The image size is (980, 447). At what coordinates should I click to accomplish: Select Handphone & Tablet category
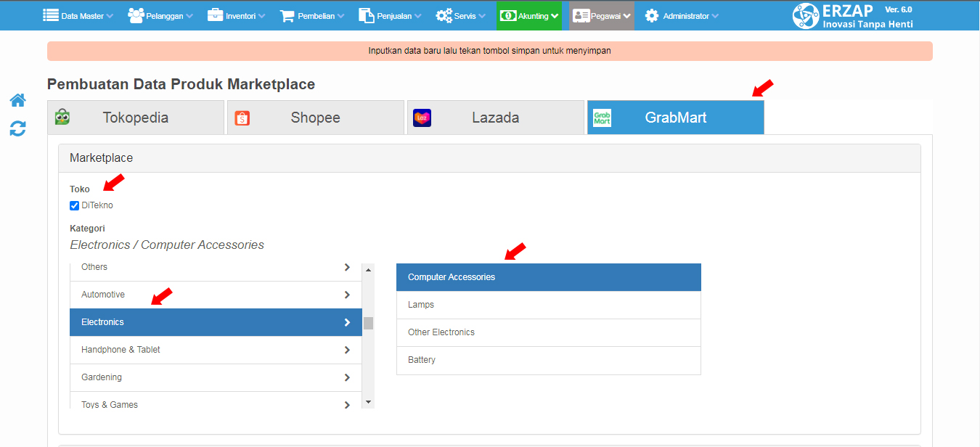coord(216,350)
